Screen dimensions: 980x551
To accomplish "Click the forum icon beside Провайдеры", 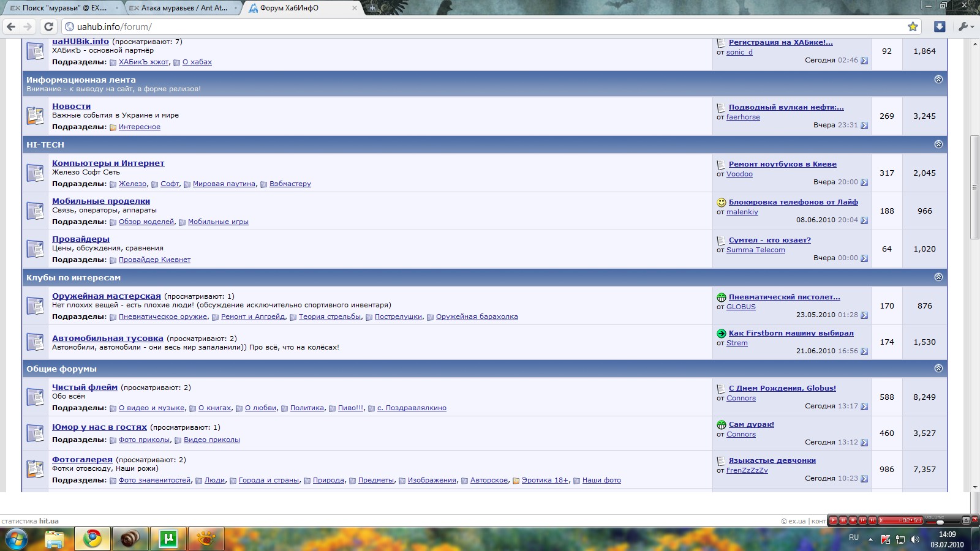I will tap(35, 249).
